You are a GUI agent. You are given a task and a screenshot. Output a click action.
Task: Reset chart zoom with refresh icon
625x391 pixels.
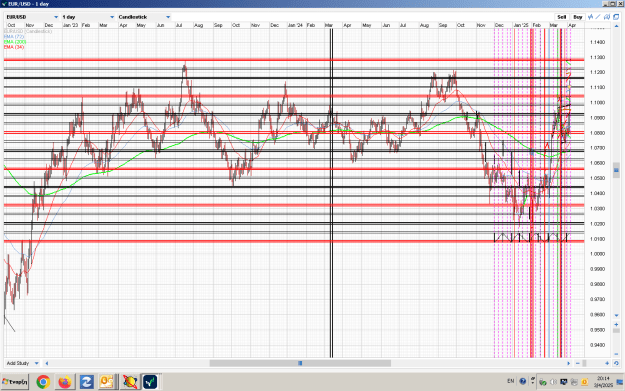(x=616, y=363)
